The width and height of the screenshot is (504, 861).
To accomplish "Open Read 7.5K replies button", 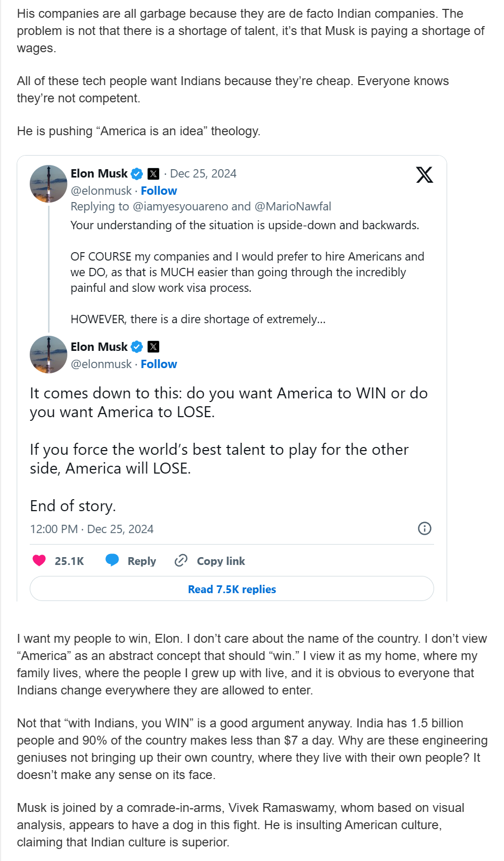I will [x=232, y=589].
